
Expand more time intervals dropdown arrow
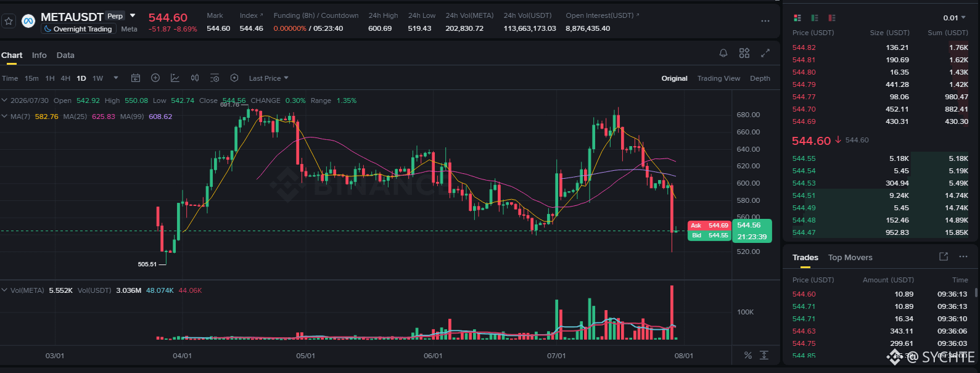pyautogui.click(x=116, y=78)
